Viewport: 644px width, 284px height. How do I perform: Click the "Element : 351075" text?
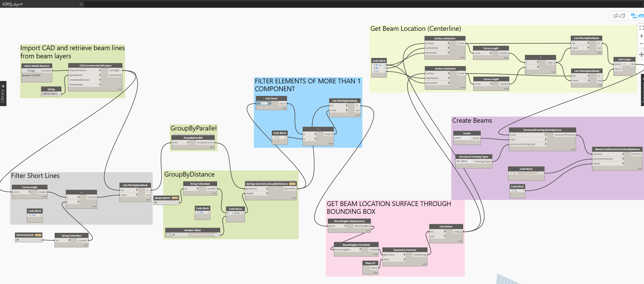point(31,76)
